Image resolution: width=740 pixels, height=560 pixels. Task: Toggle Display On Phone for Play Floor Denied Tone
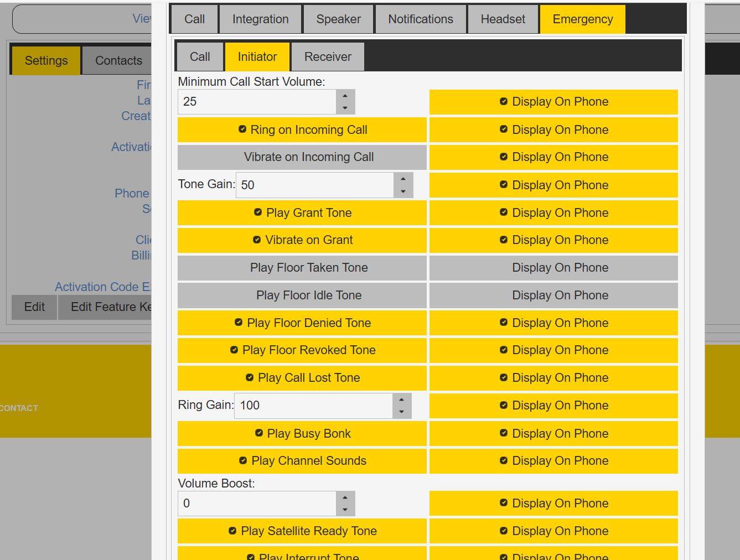(553, 323)
